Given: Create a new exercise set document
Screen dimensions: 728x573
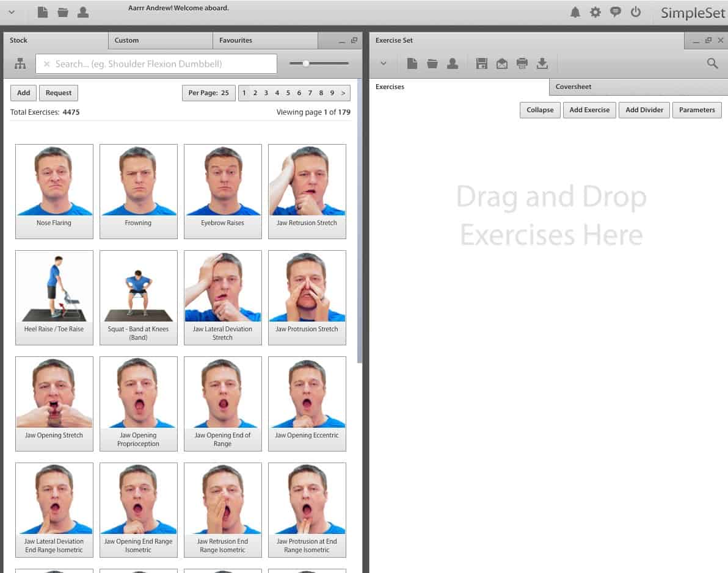Looking at the screenshot, I should tap(412, 63).
